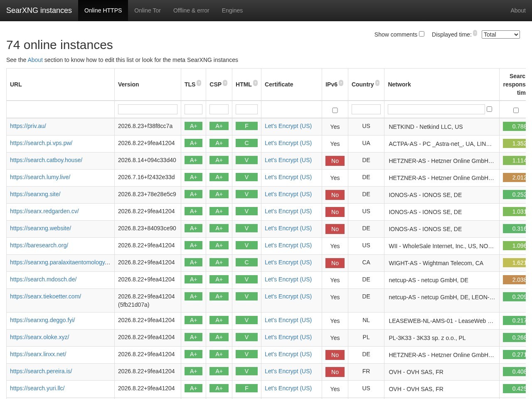
Task: Visit https://search.pi.vps.pw/ instance
Action: 41,143
